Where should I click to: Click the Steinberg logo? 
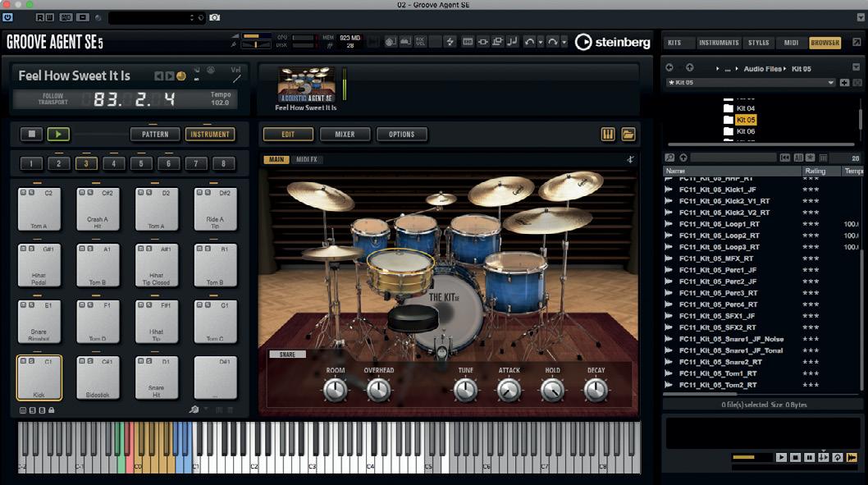[x=612, y=42]
